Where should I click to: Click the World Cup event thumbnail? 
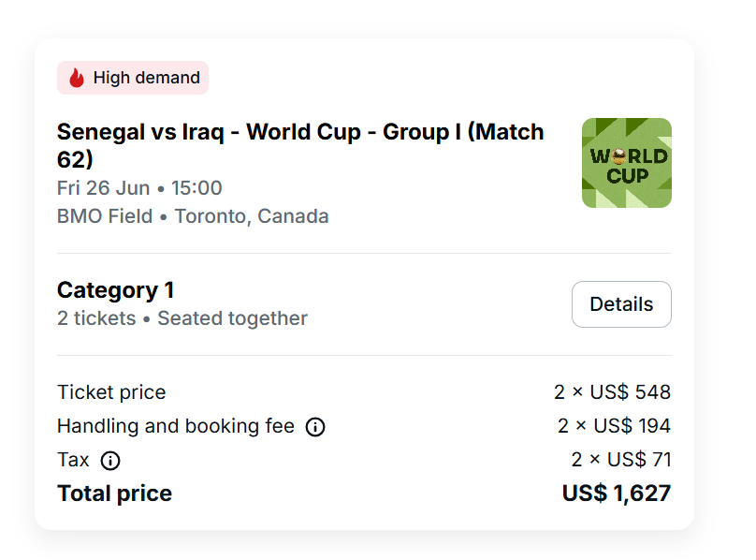(626, 163)
